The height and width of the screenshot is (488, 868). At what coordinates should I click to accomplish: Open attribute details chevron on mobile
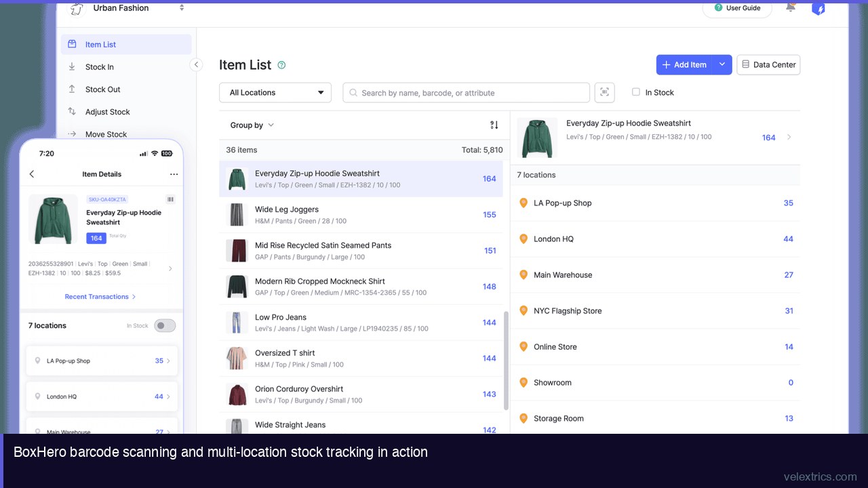click(x=170, y=268)
